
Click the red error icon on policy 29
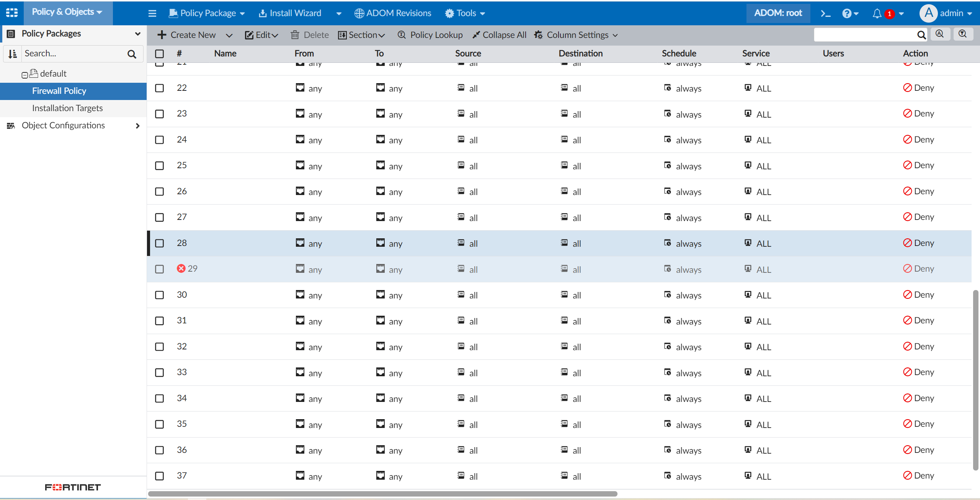181,269
